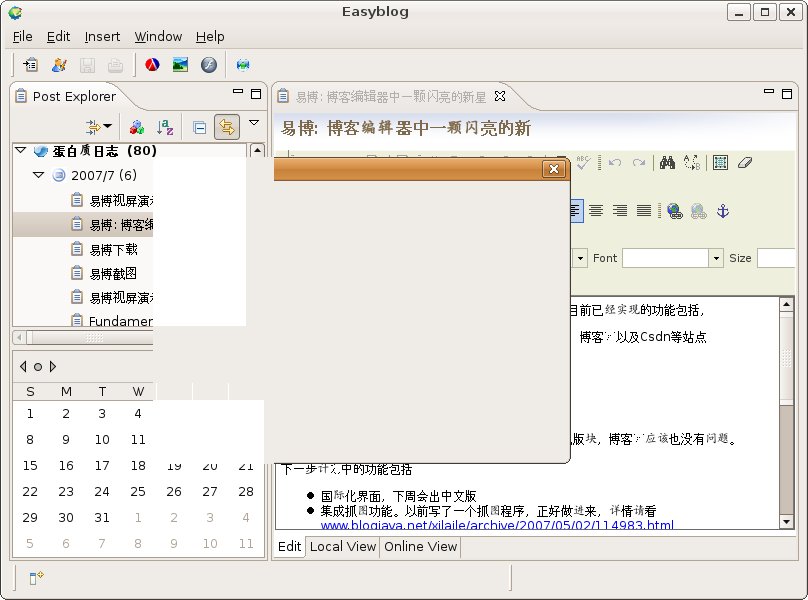
Task: Close the orange-titled dialog
Action: (554, 169)
